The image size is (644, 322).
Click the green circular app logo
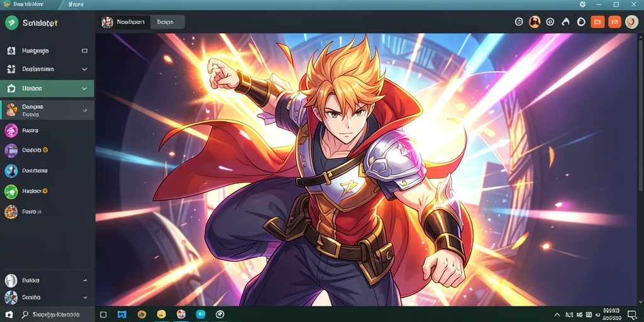pyautogui.click(x=11, y=22)
